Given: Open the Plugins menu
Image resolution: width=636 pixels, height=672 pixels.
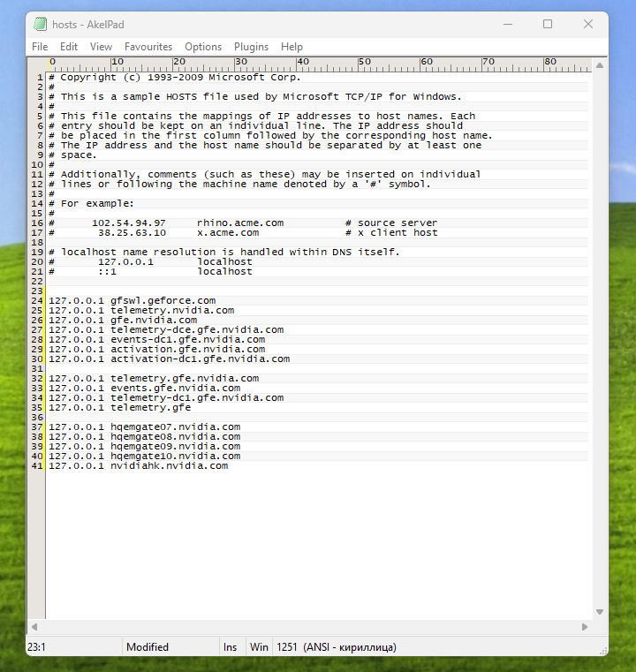Looking at the screenshot, I should (x=251, y=47).
